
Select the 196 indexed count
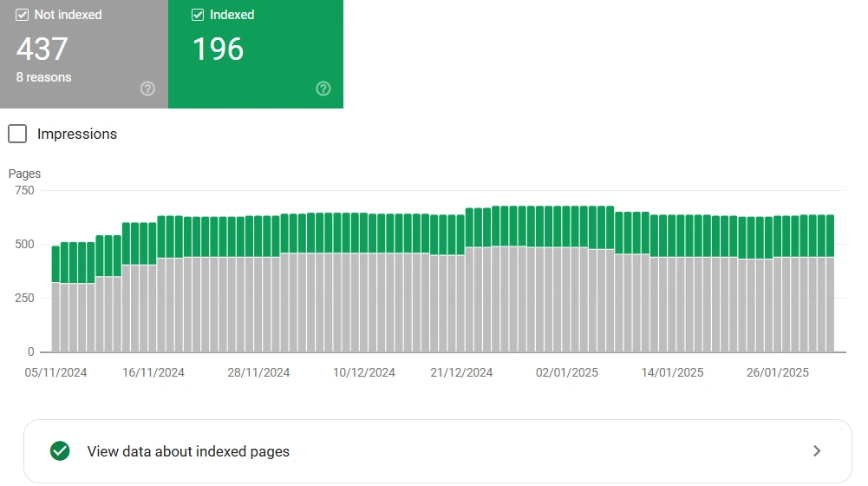219,49
